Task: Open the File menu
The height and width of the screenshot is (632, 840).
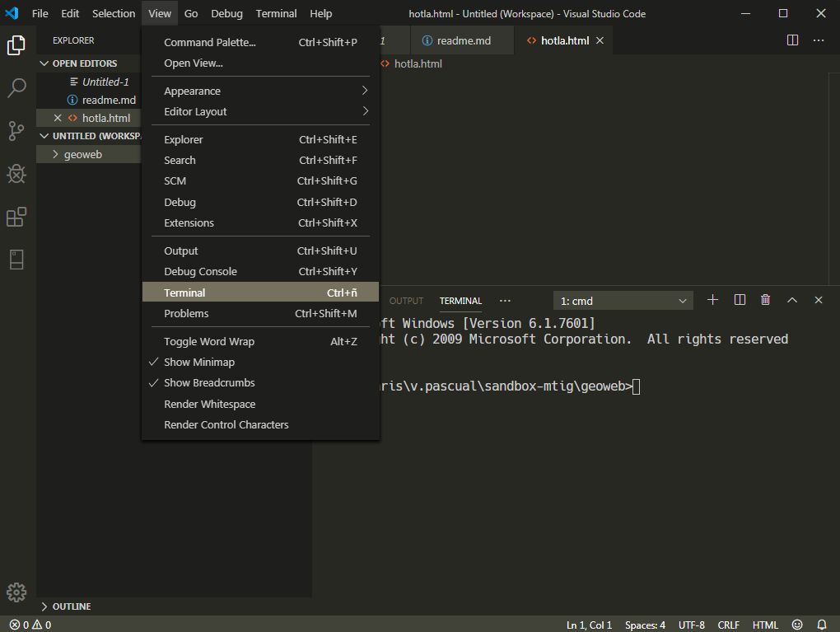Action: 40,13
